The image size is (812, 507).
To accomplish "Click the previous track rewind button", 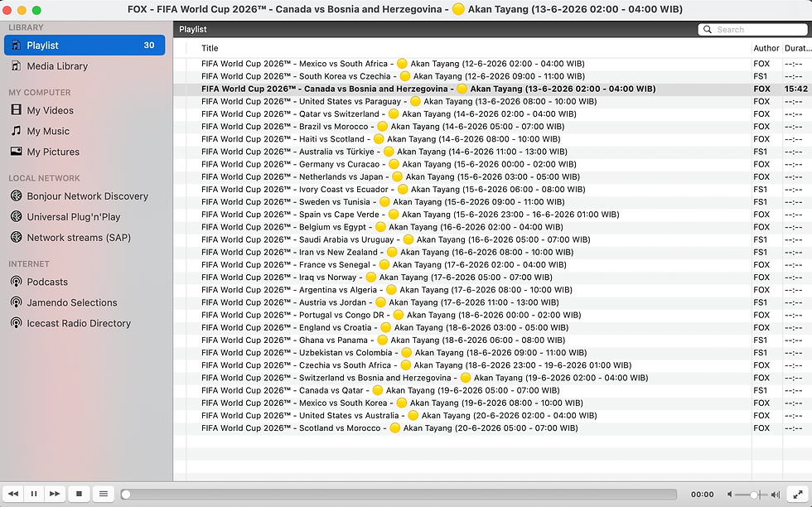I will [x=13, y=494].
